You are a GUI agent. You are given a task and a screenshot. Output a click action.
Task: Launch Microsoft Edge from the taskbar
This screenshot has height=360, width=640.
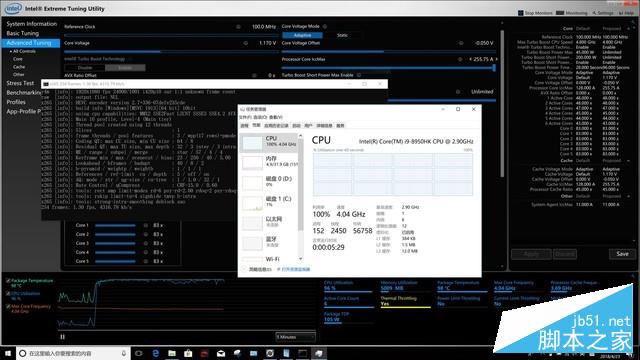click(x=156, y=353)
